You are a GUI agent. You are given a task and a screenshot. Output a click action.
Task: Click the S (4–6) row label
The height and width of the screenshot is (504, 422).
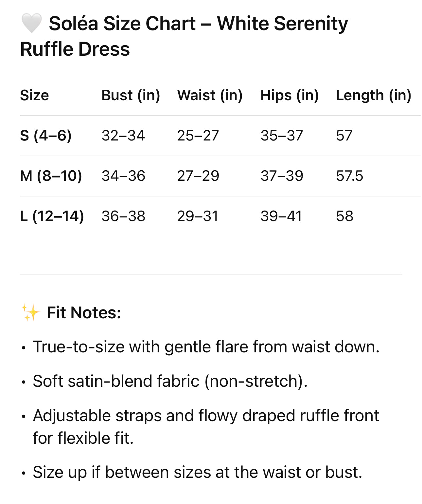pyautogui.click(x=45, y=136)
